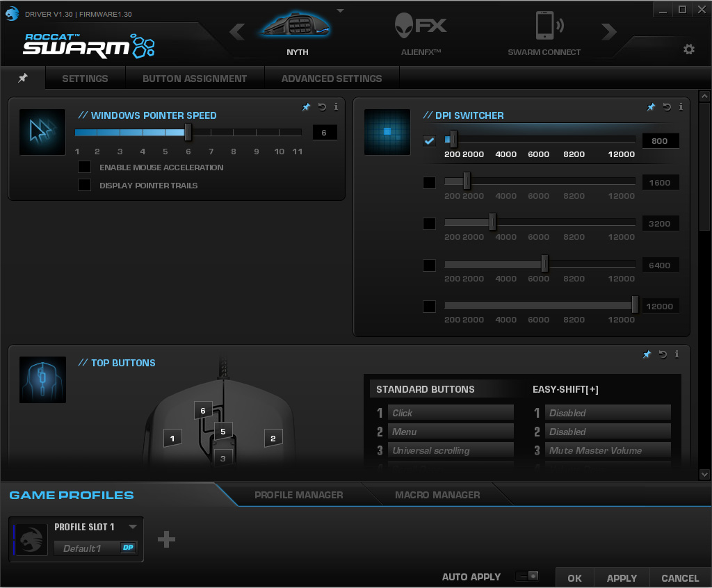Click the DPI Switcher grid thumbnail
The width and height of the screenshot is (712, 588).
387,132
